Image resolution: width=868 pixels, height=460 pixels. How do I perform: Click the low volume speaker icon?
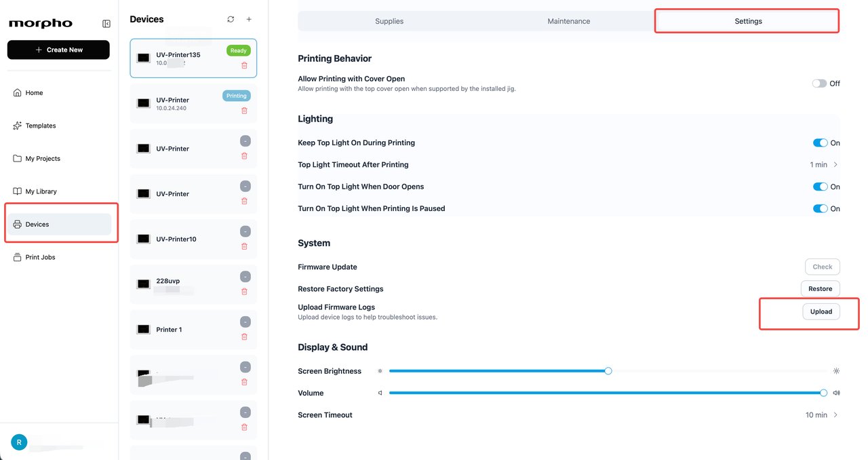(x=380, y=393)
